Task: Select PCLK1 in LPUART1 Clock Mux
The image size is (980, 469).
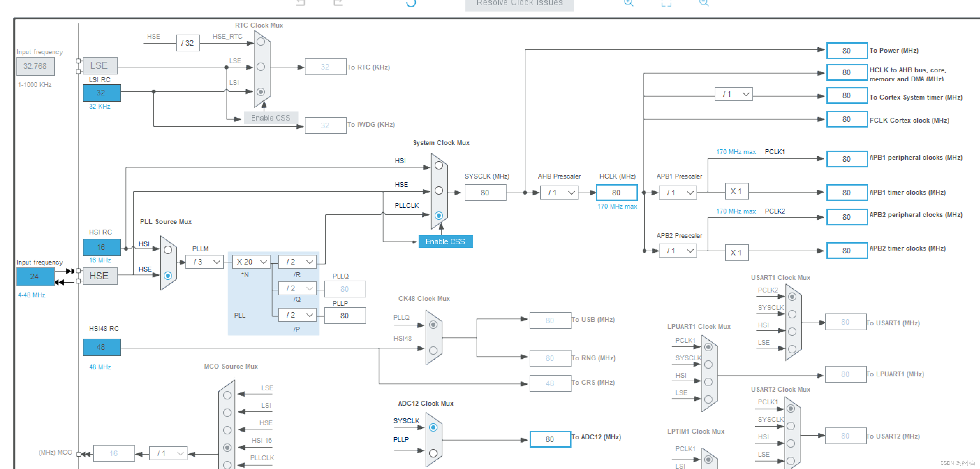Action: [708, 347]
